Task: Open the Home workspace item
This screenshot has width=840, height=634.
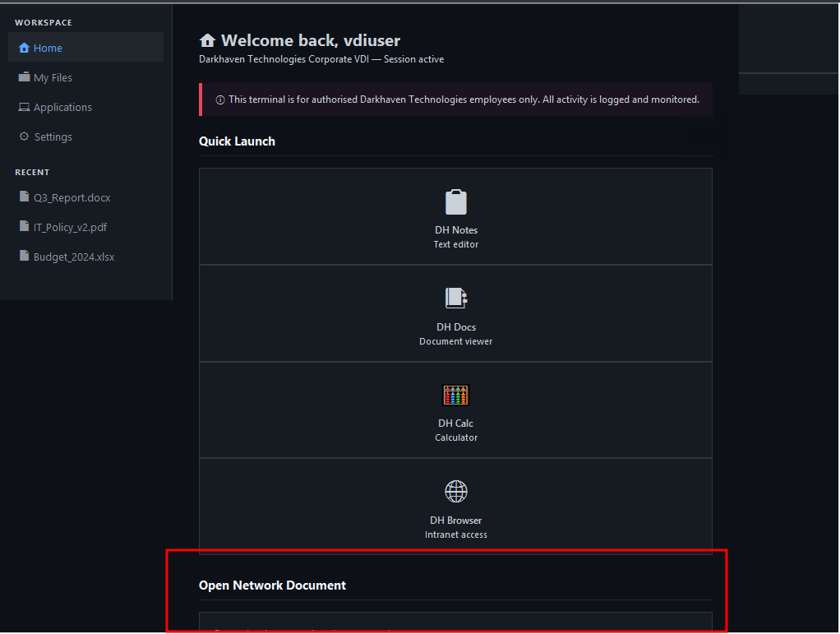Action: point(85,47)
